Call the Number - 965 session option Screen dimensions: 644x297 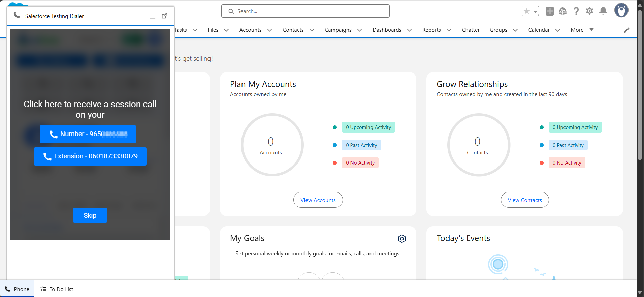tap(88, 134)
